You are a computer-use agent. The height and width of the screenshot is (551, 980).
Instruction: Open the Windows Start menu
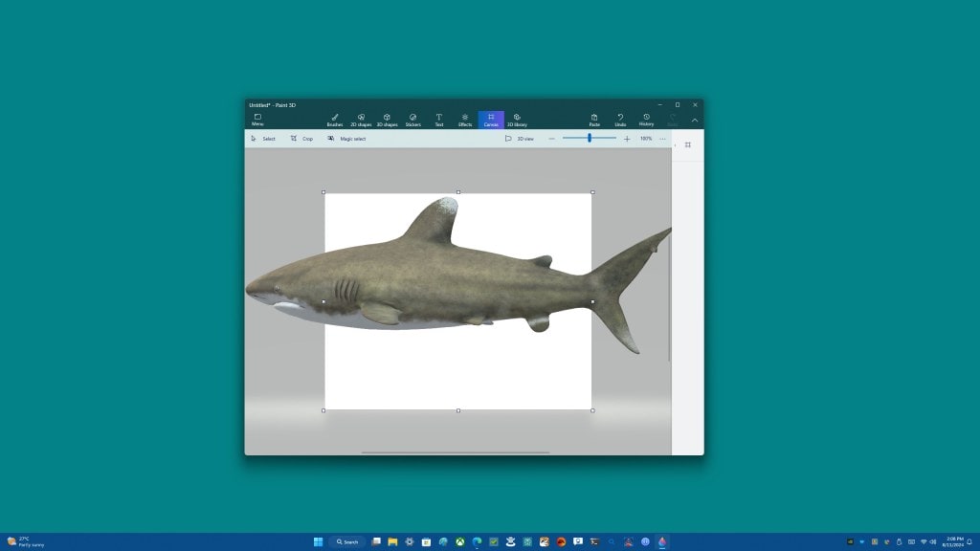coord(317,541)
